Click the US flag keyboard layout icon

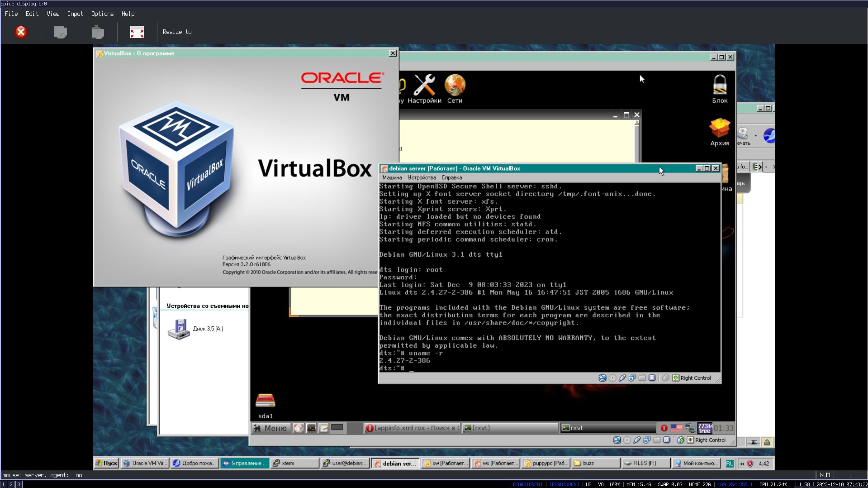click(x=676, y=428)
